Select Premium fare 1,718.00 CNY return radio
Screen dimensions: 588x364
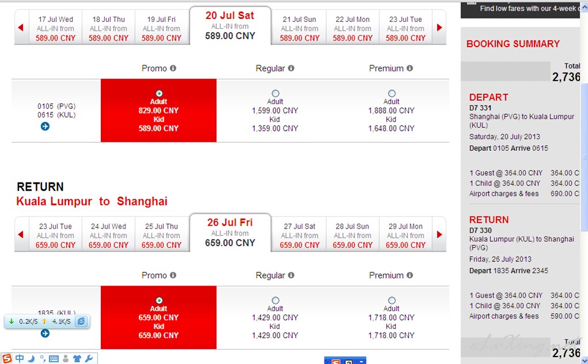coord(391,300)
